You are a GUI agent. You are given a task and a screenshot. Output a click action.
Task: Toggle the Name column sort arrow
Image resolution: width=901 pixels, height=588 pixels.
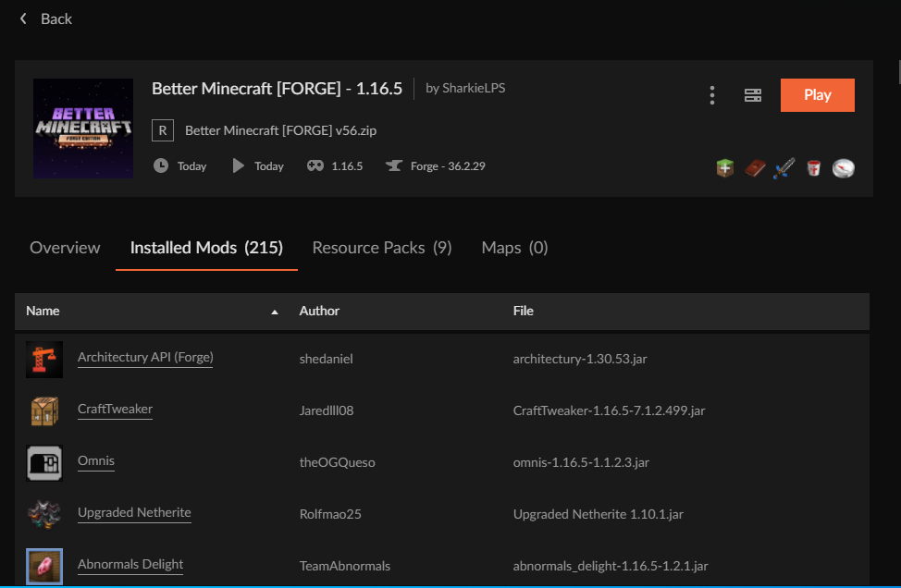pyautogui.click(x=275, y=312)
